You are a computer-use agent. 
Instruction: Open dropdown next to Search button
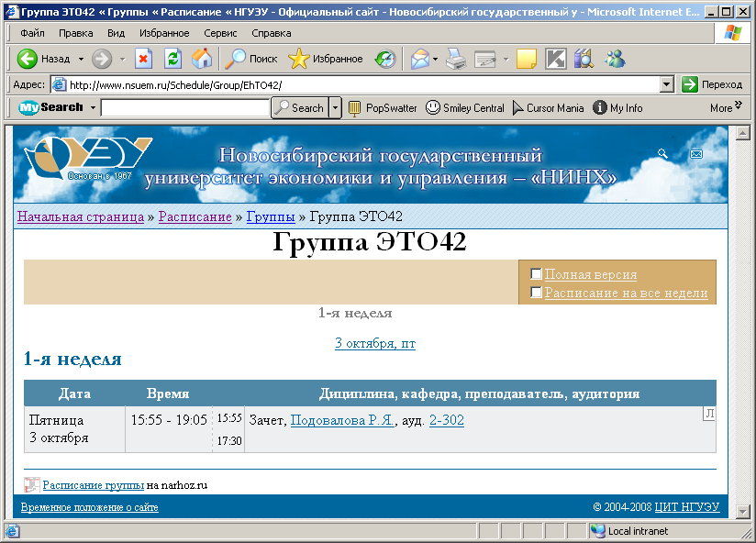coord(336,108)
